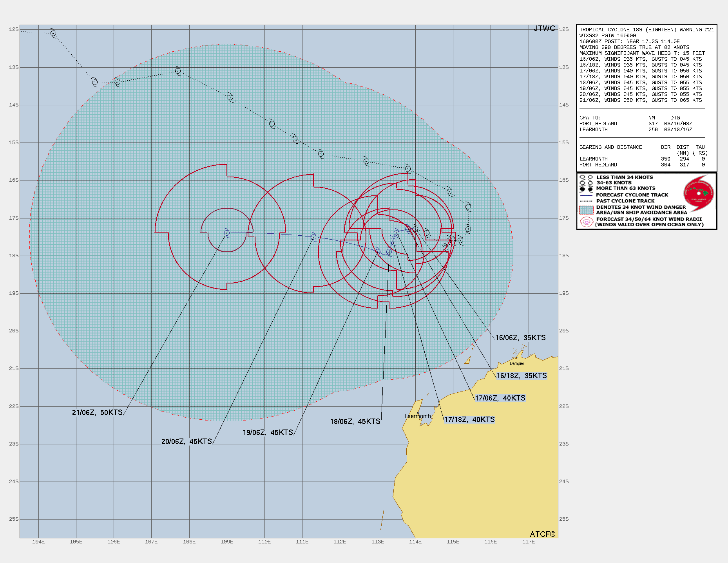The image size is (728, 563).
Task: Click the '160600Z POSIT: NEAR 17.3S 114.0E' line
Action: pos(630,42)
